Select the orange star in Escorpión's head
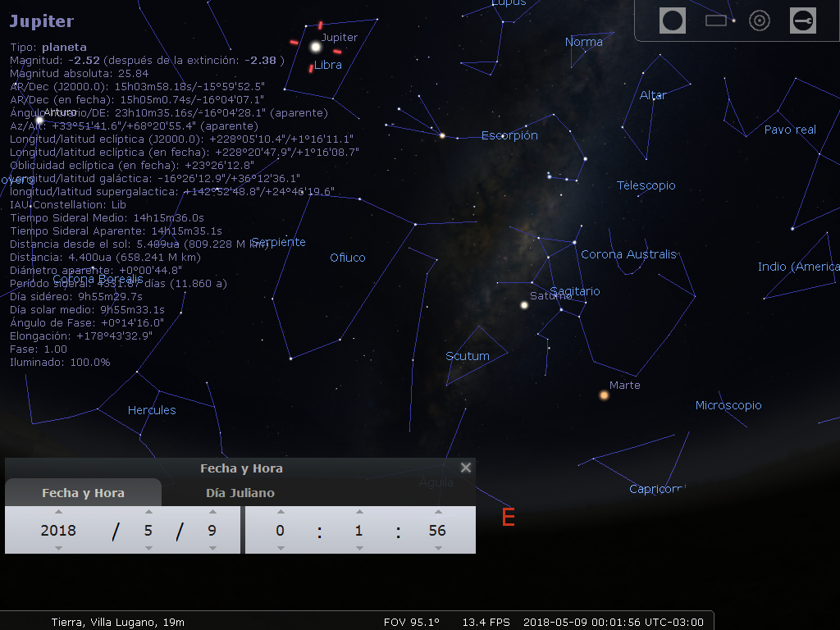Viewport: 840px width, 630px height. [x=442, y=135]
